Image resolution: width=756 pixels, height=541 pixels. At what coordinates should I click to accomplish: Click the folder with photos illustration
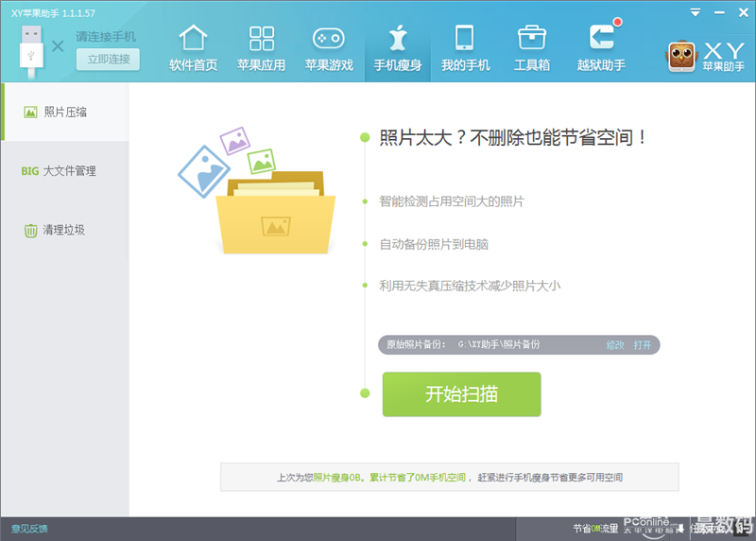tap(257, 191)
